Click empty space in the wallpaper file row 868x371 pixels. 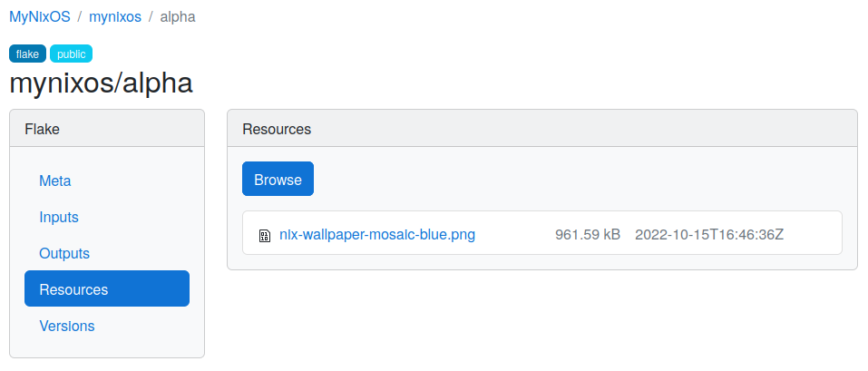tap(811, 233)
